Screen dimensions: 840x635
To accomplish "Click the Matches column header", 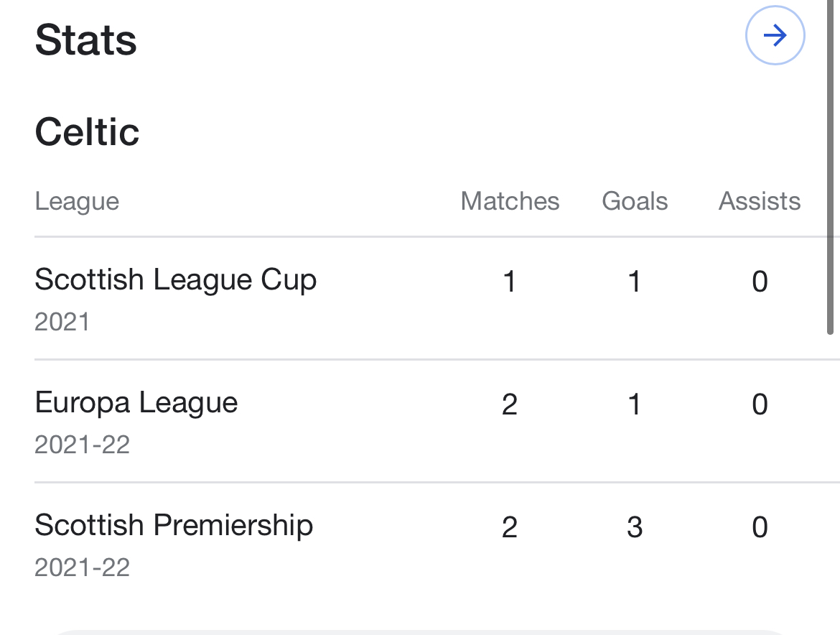I will tap(510, 201).
